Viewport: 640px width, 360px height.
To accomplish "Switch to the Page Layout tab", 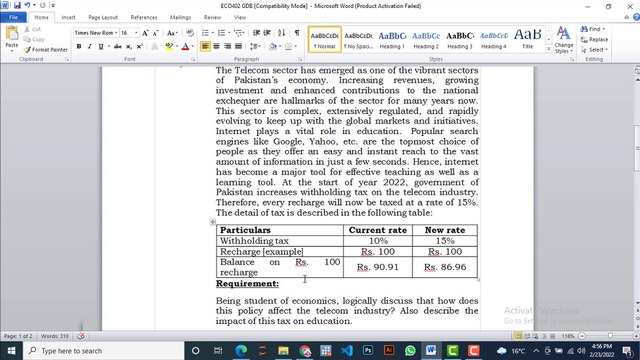I will 103,17.
